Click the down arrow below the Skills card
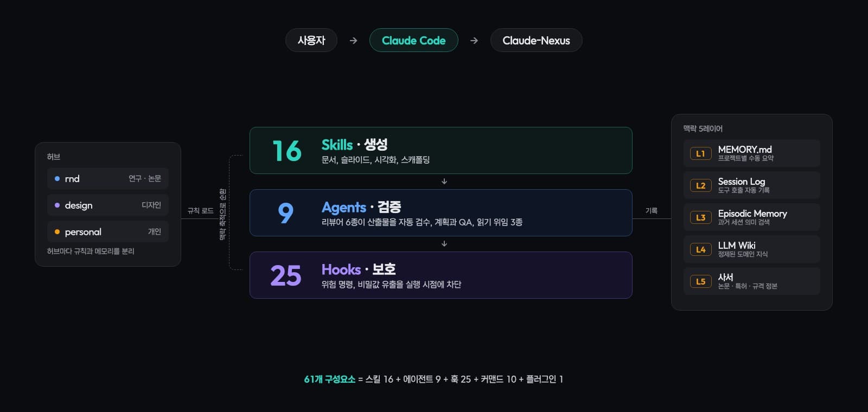The height and width of the screenshot is (412, 868). 444,182
